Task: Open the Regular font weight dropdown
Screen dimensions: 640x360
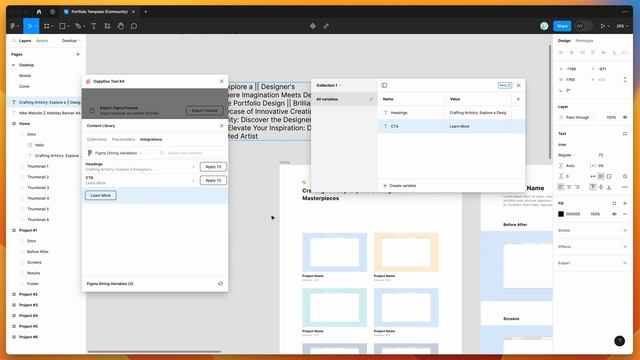Action: coord(567,155)
